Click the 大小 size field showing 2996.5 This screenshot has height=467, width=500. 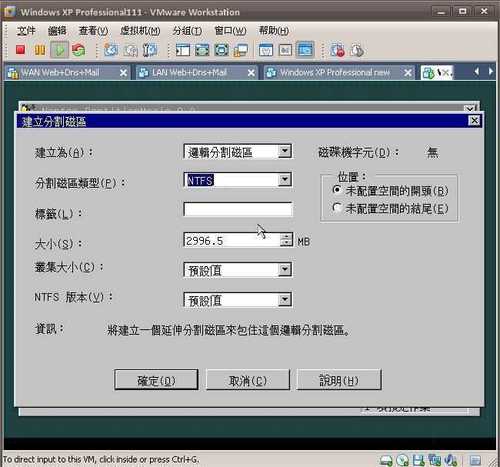[x=232, y=240]
